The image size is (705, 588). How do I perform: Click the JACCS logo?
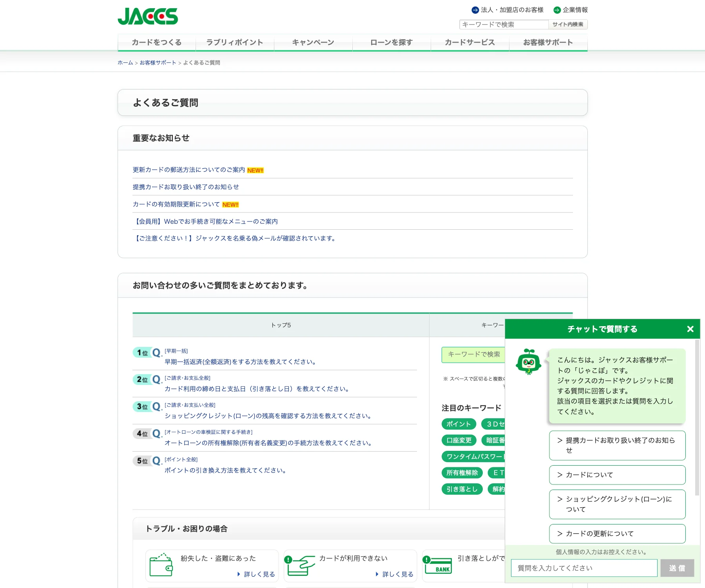[148, 16]
